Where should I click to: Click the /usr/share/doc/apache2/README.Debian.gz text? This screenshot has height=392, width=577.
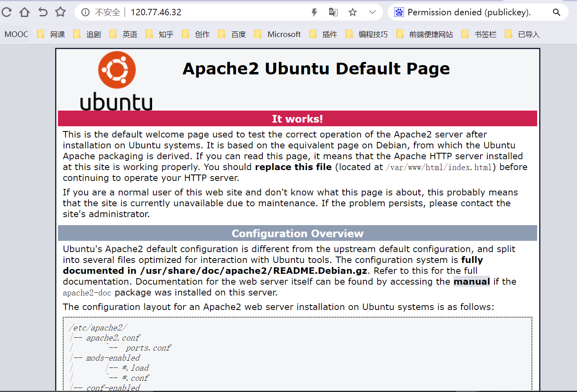click(253, 271)
